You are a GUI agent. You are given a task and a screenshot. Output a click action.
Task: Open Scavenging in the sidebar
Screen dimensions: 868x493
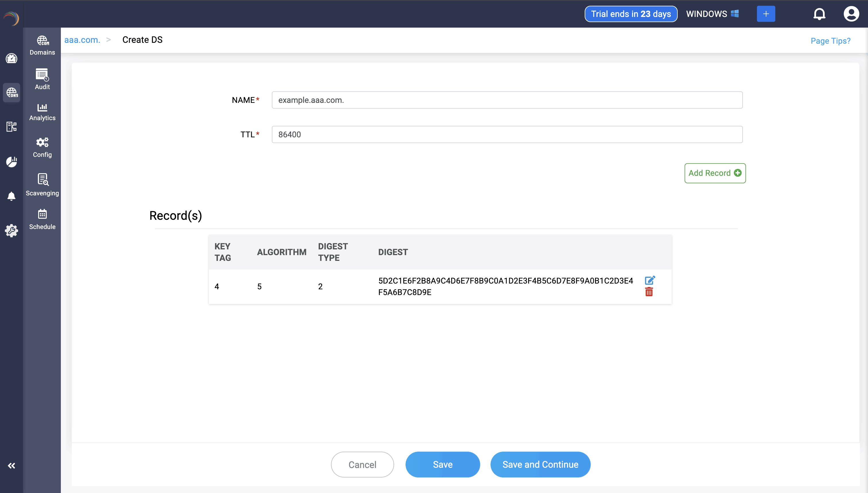click(42, 184)
